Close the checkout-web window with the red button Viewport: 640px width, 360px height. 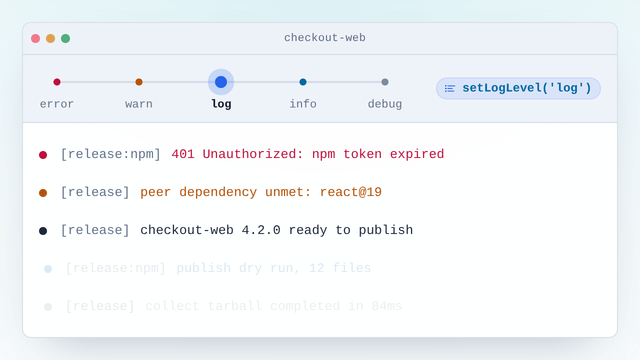(36, 38)
